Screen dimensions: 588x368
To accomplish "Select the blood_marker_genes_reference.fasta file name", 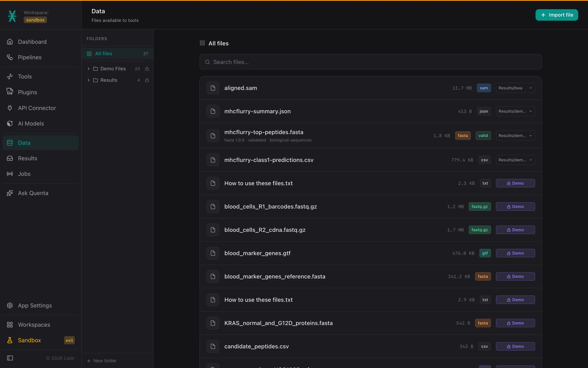I will [x=275, y=276].
